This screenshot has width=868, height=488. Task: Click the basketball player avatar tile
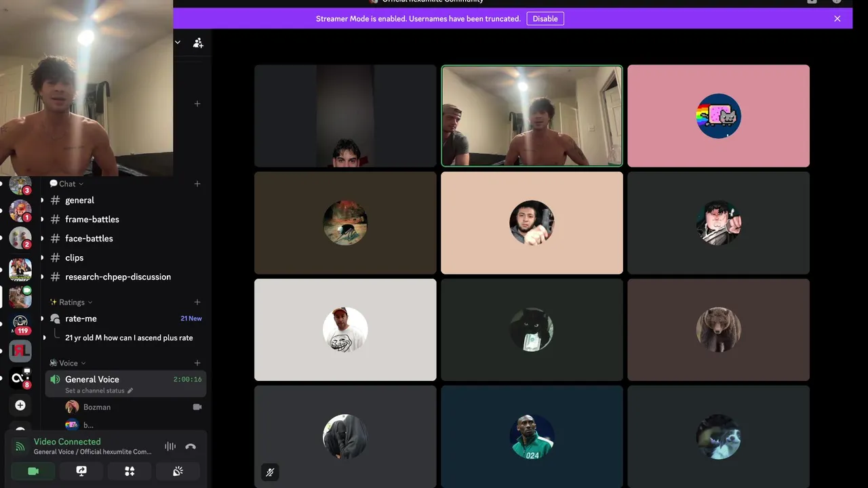click(x=532, y=436)
